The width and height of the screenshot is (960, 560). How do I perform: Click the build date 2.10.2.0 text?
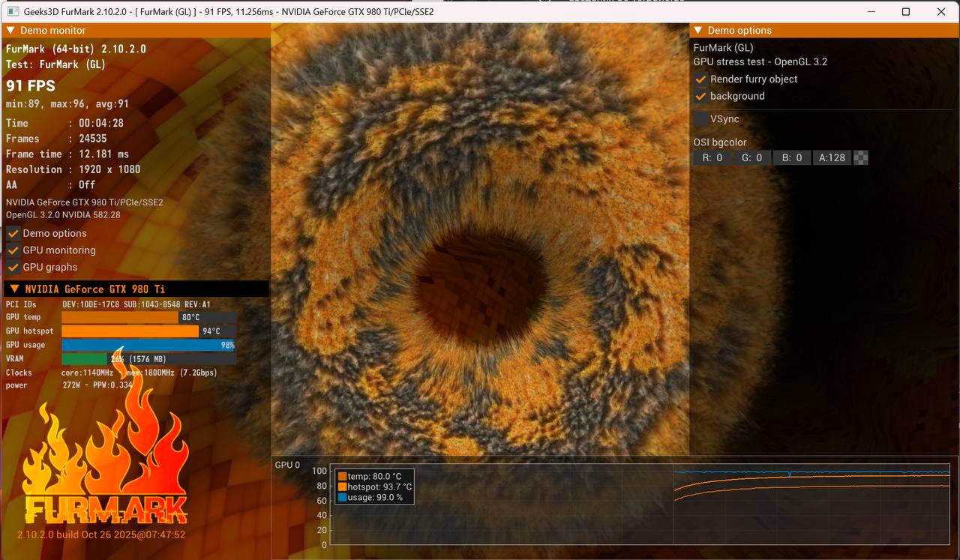click(x=101, y=535)
